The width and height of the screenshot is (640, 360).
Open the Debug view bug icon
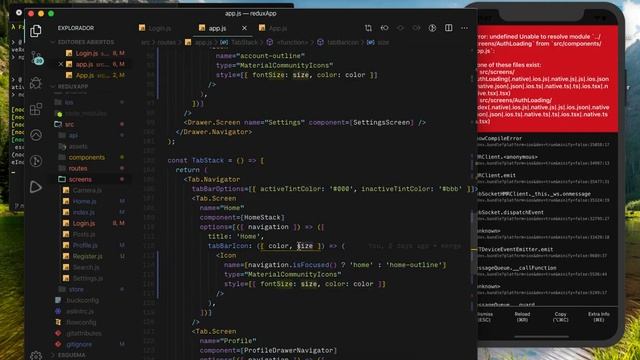[36, 83]
